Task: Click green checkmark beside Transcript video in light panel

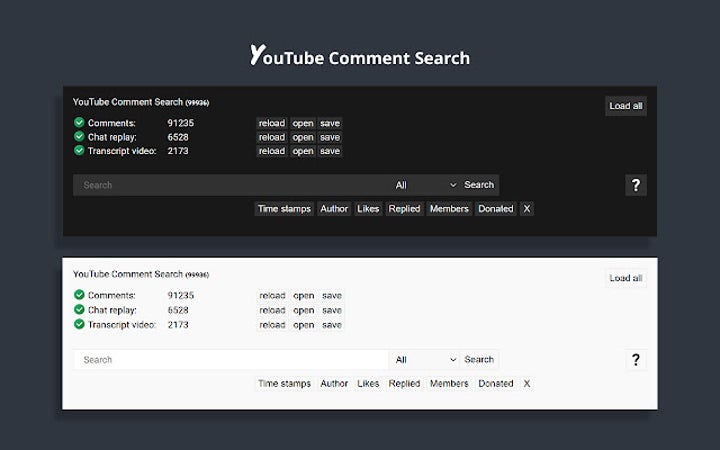Action: tap(79, 325)
